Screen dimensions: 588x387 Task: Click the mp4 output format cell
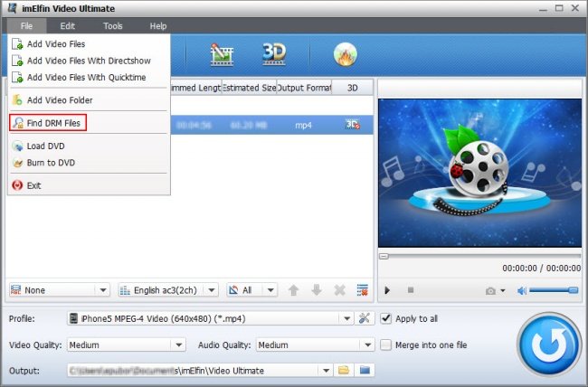[303, 126]
